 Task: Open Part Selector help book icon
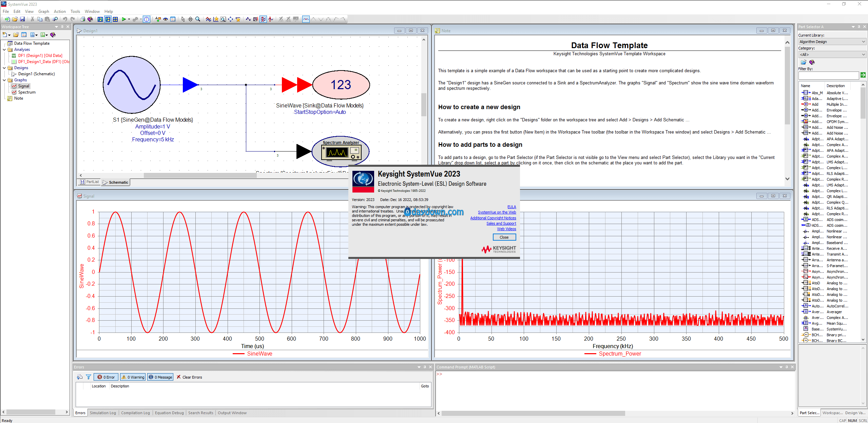click(812, 62)
